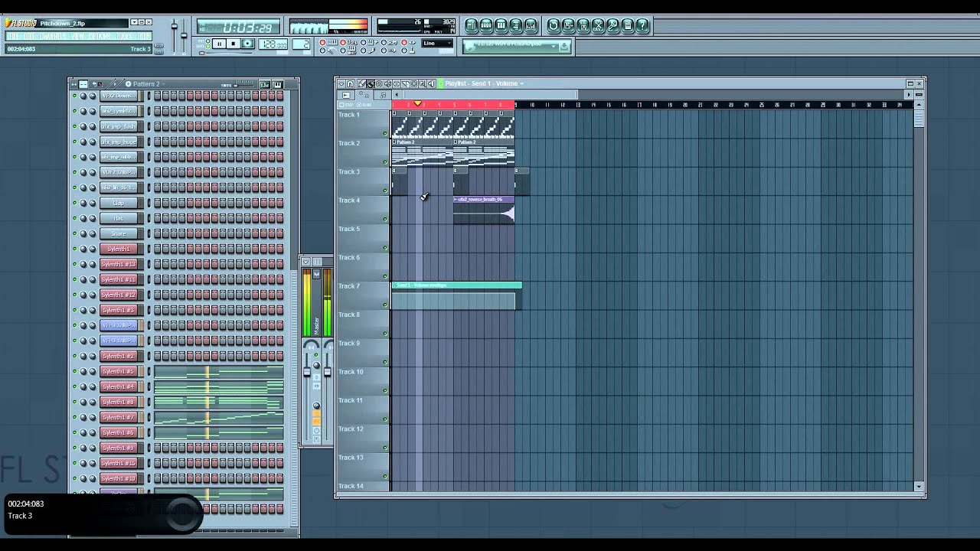The width and height of the screenshot is (980, 551).
Task: Open the Playlist options menu arrow
Action: [341, 83]
